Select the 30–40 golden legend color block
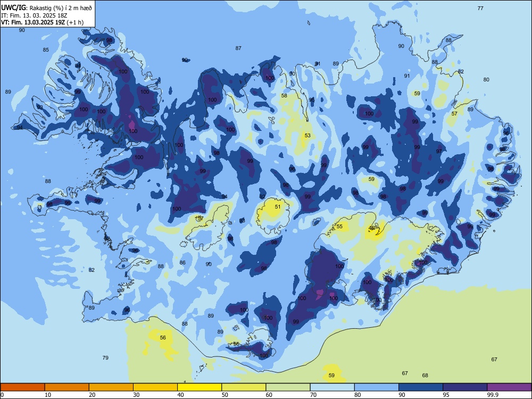The width and height of the screenshot is (532, 399). (x=155, y=387)
